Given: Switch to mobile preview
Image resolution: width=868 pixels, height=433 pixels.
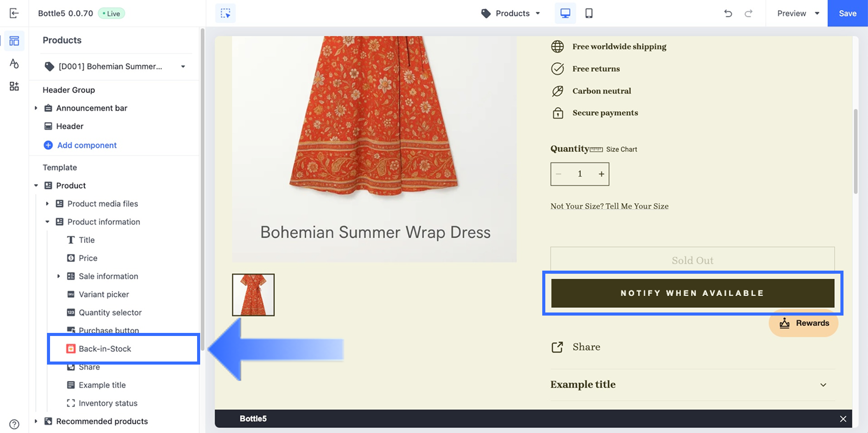Looking at the screenshot, I should point(589,13).
